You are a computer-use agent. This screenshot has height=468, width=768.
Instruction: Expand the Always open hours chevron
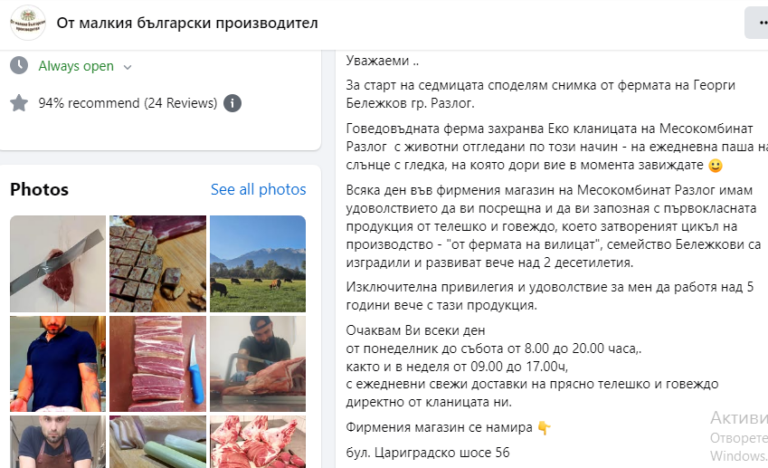pos(127,67)
